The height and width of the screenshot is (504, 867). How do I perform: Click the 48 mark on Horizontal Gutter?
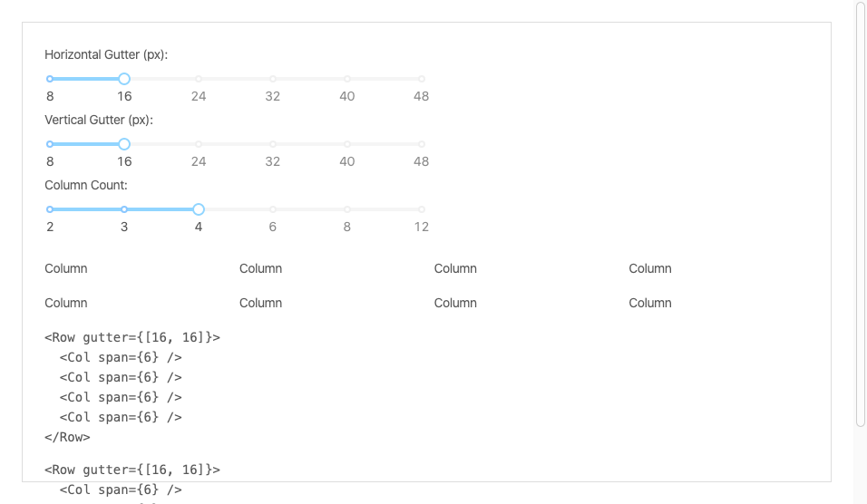[x=422, y=79]
